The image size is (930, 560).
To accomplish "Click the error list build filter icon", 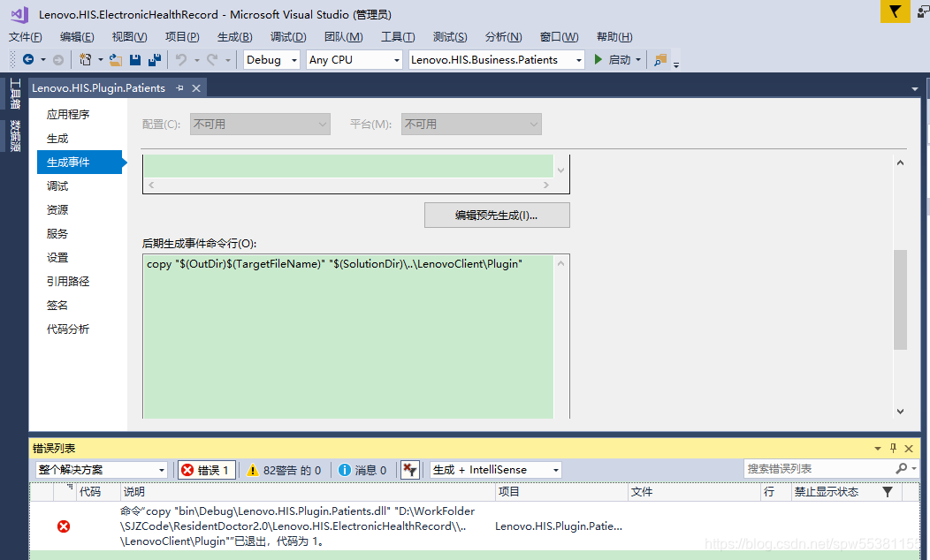I will (x=410, y=470).
